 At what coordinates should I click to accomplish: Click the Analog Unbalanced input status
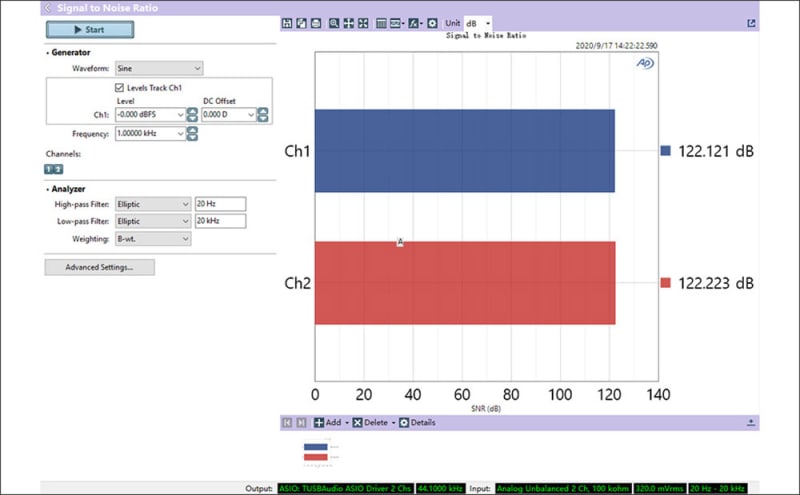563,488
